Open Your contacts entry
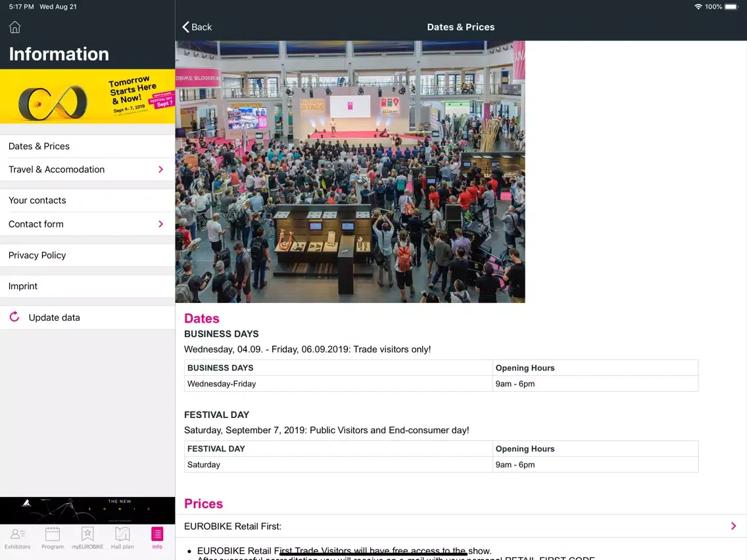This screenshot has height=560, width=747. [87, 200]
